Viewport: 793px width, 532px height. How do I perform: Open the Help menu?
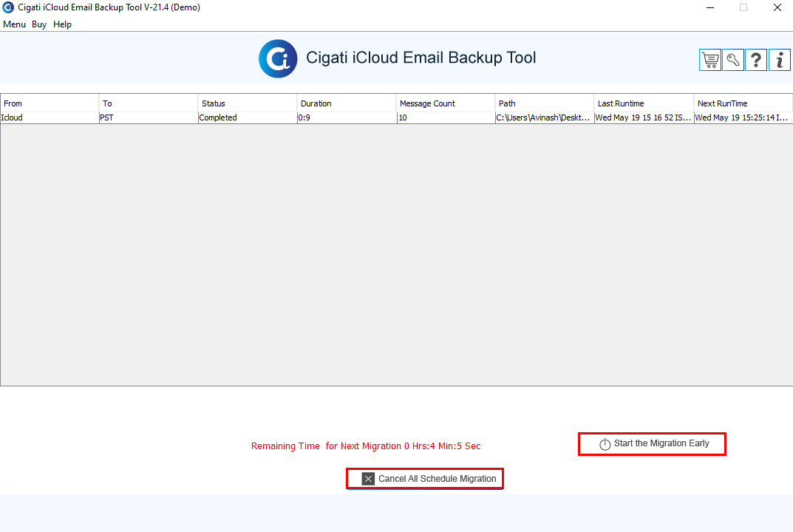(x=62, y=24)
